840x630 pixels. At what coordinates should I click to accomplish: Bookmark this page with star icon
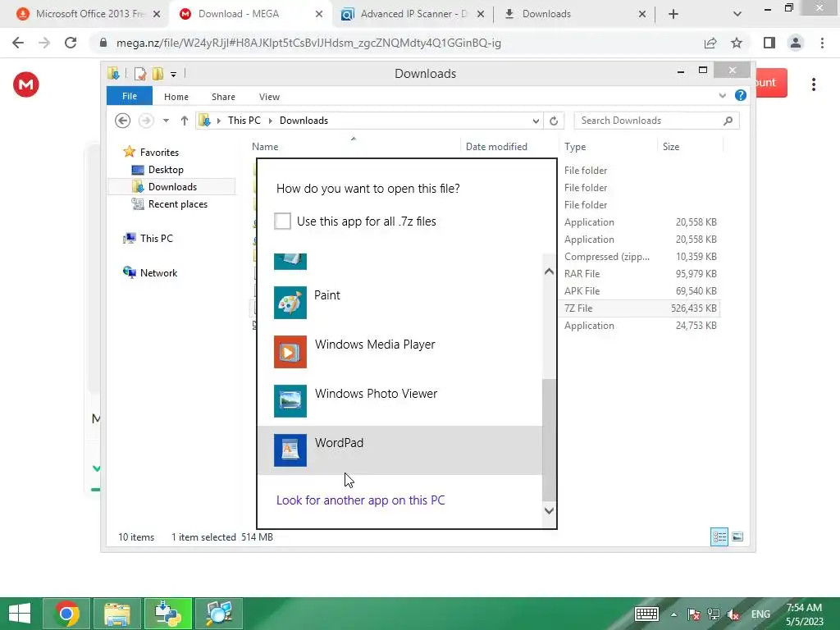737,43
